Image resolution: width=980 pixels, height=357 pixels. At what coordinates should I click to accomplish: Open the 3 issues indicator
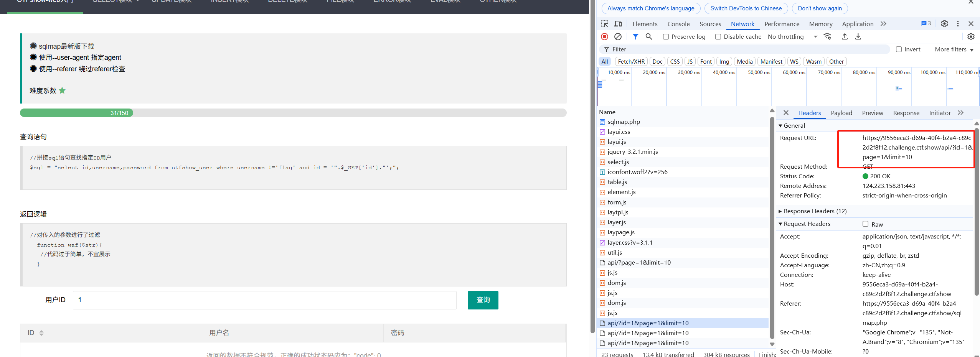[926, 23]
